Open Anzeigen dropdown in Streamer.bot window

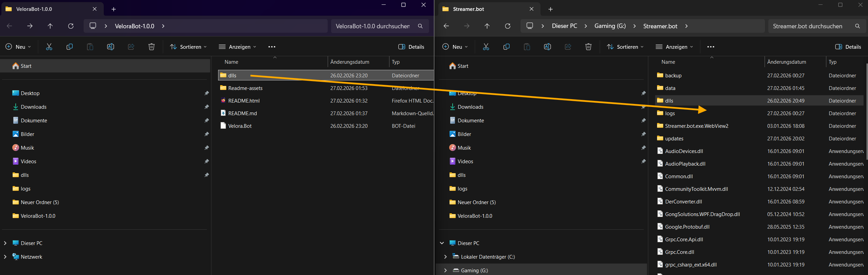coord(674,47)
